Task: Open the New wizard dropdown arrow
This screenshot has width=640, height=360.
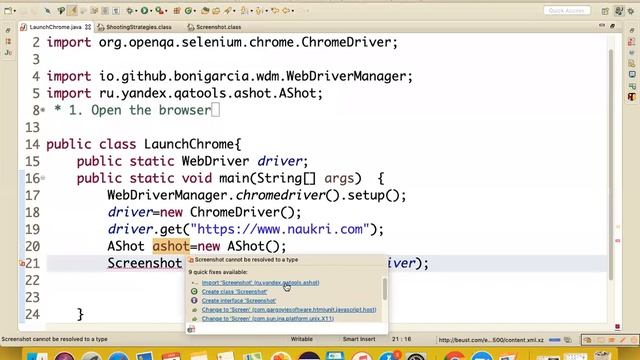Action: (15, 11)
